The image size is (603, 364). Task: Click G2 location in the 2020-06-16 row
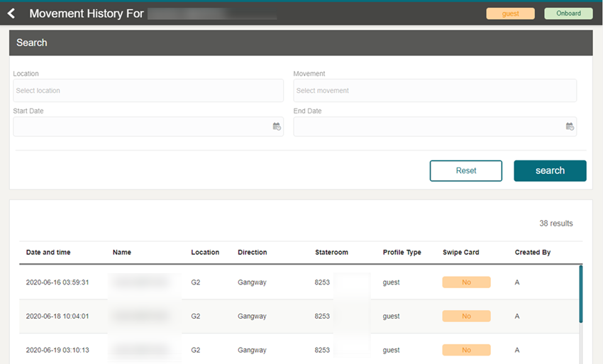[195, 282]
